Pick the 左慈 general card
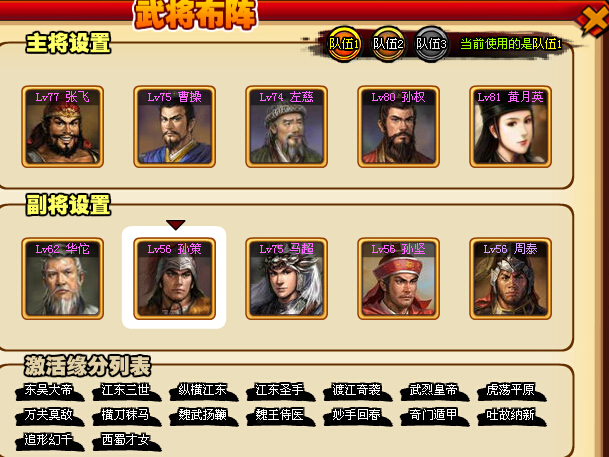 click(287, 127)
